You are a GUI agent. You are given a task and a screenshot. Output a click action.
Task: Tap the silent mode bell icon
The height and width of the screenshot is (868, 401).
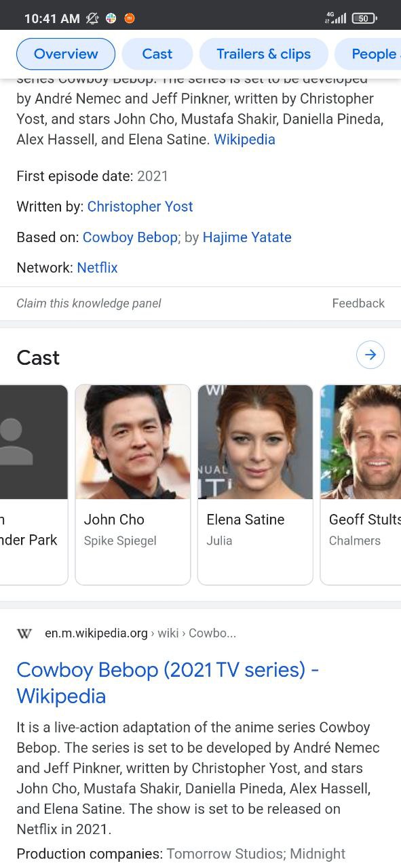click(x=92, y=19)
